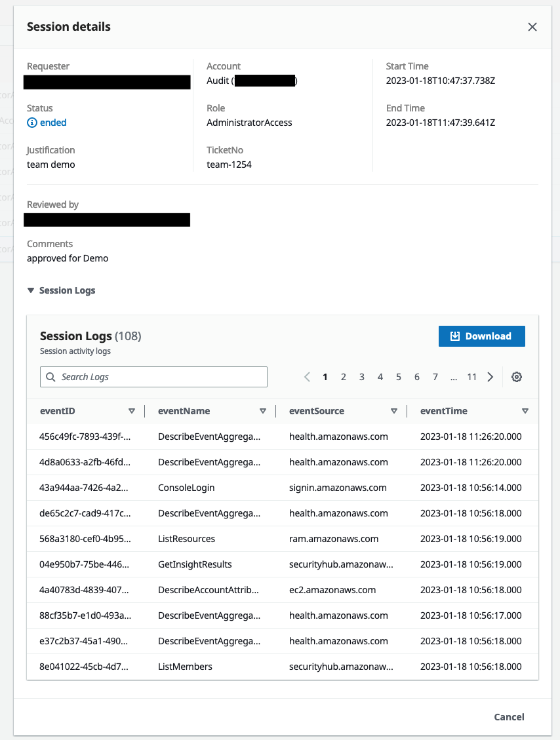Select event ID 456c49fc-7893-439f
The width and height of the screenshot is (560, 740).
coord(85,437)
